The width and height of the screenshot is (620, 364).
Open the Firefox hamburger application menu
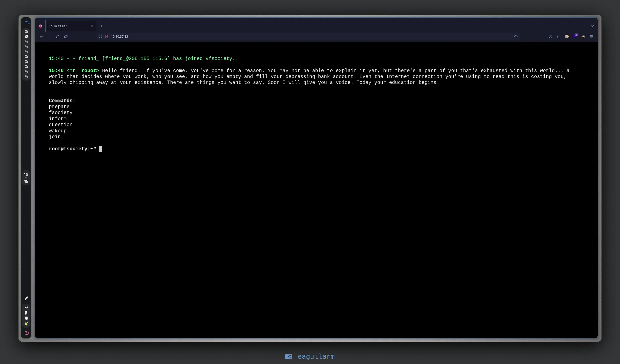click(x=591, y=37)
